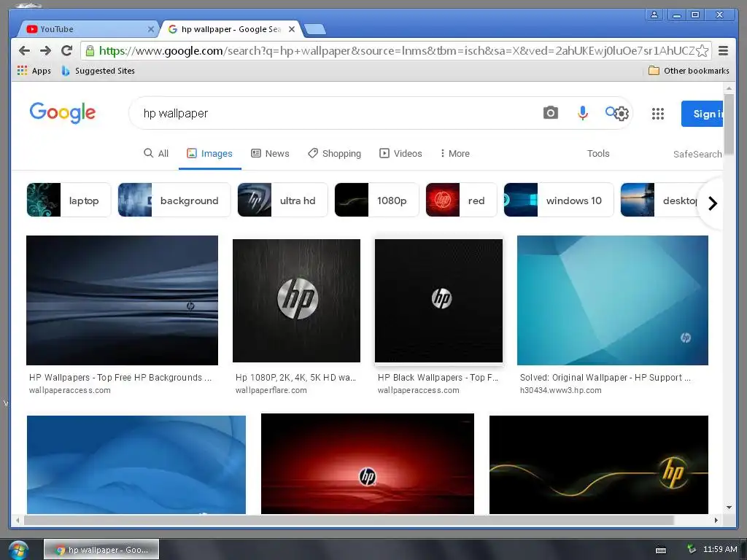Close the hp wallpaper Google Search tab
Image resolution: width=747 pixels, height=560 pixels.
pyautogui.click(x=292, y=29)
